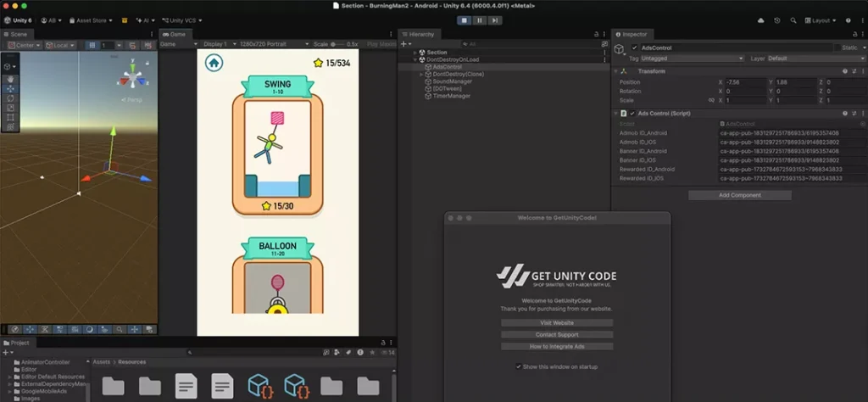Open the 1280x720 Portrait resolution dropdown
868x402 pixels.
274,44
